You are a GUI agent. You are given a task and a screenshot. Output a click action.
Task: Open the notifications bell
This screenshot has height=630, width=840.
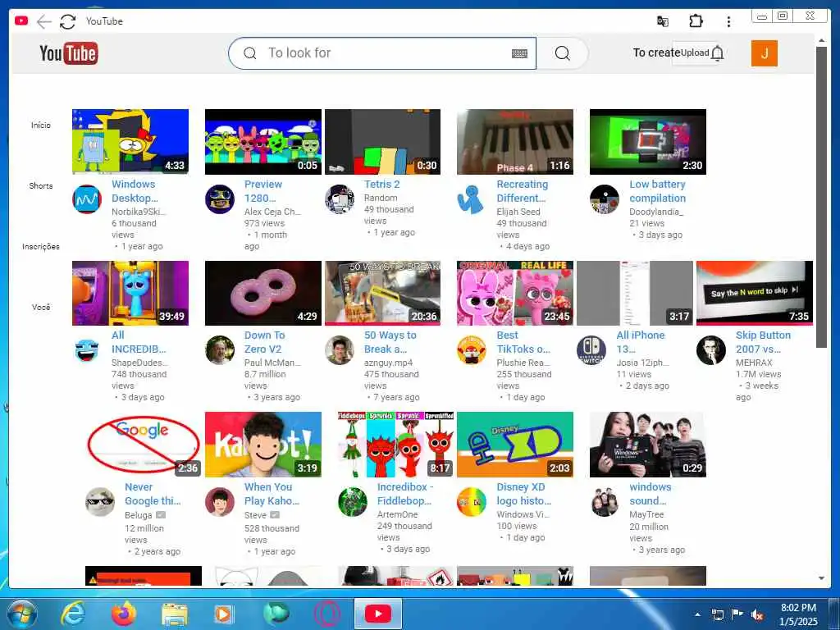pyautogui.click(x=717, y=53)
